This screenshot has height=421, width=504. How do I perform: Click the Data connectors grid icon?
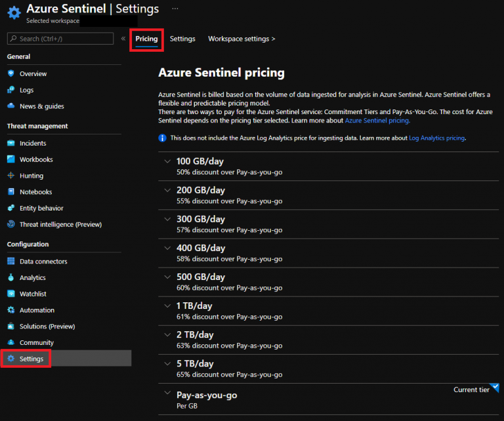(x=11, y=261)
